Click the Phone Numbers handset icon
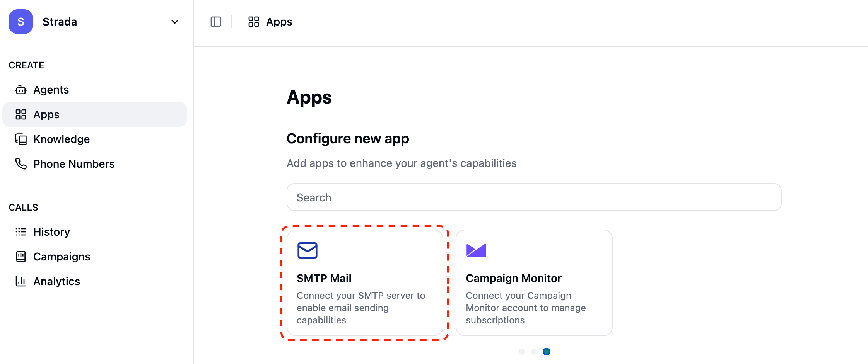 (x=21, y=163)
